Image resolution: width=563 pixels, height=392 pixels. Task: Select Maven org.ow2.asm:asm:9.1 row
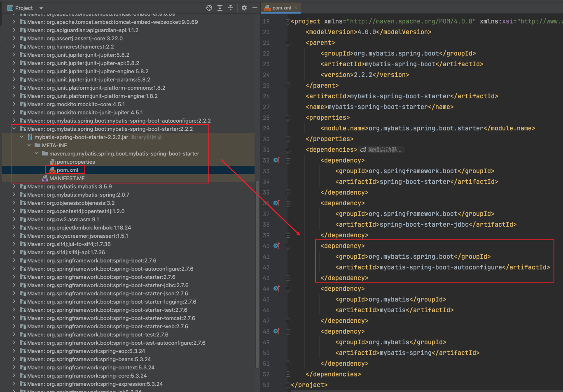[x=128, y=219]
